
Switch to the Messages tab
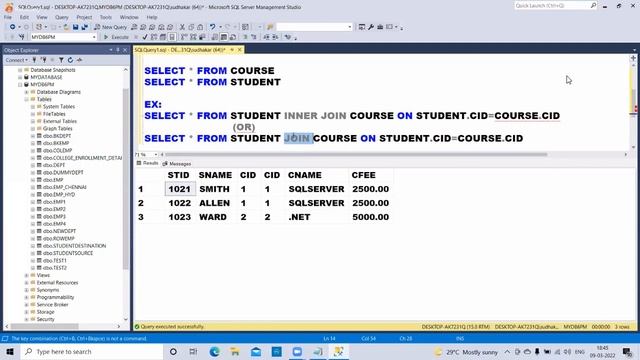[x=177, y=164]
